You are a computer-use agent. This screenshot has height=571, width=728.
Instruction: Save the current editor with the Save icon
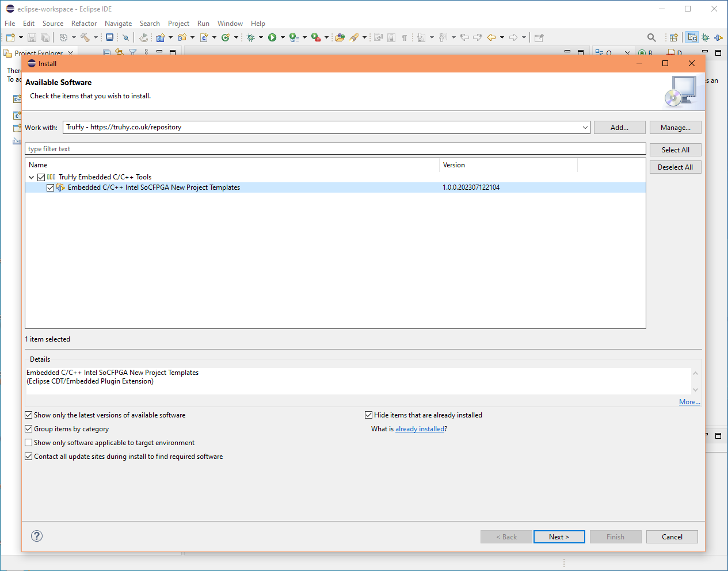pos(32,37)
